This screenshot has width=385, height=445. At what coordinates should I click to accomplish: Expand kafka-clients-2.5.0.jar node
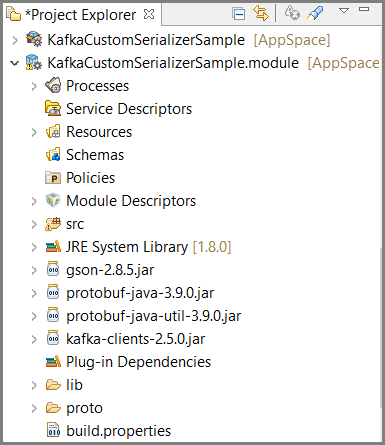coord(34,339)
